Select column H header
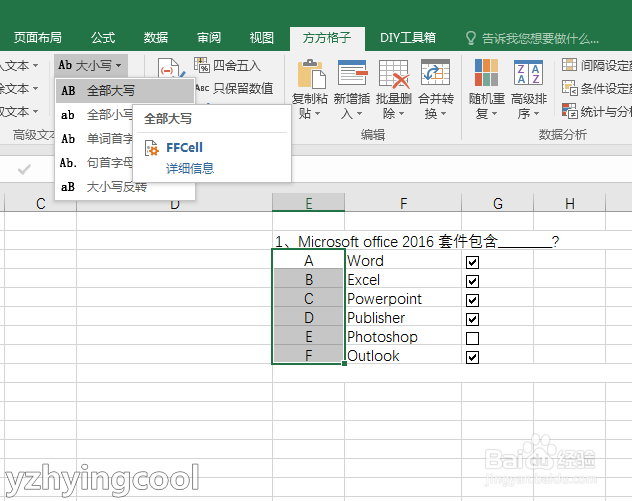This screenshot has width=632, height=501. click(570, 202)
